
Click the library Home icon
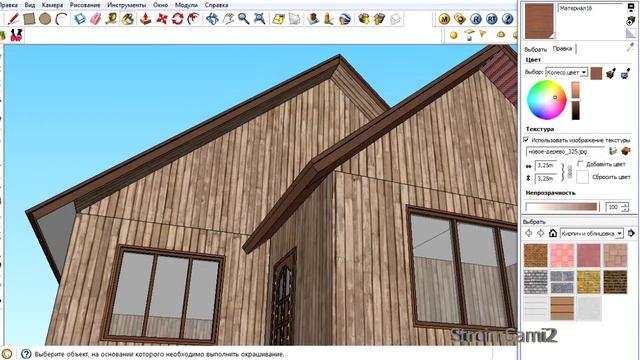coord(553,233)
